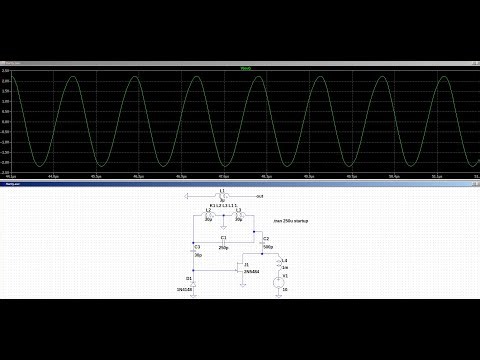This screenshot has width=480, height=360.
Task: Close the waveform plot pane
Action: pyautogui.click(x=478, y=63)
